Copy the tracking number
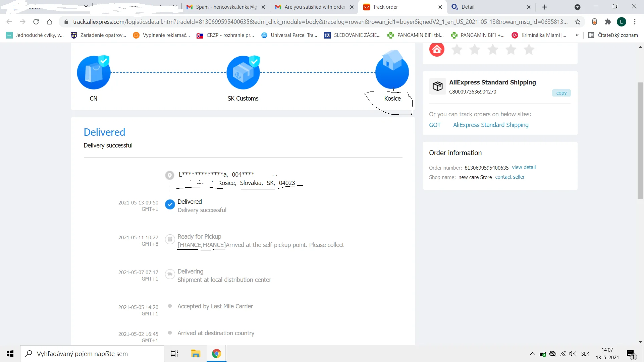The height and width of the screenshot is (362, 644). 561,93
